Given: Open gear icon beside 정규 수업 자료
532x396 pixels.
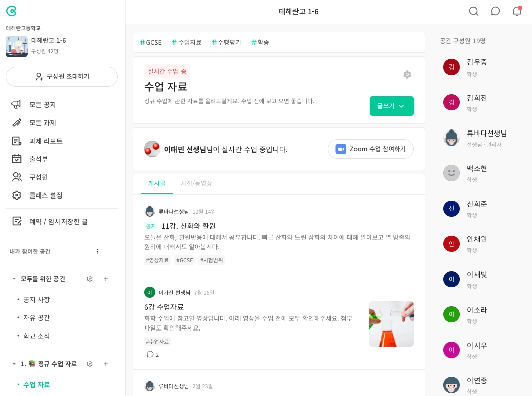Looking at the screenshot, I should point(90,364).
